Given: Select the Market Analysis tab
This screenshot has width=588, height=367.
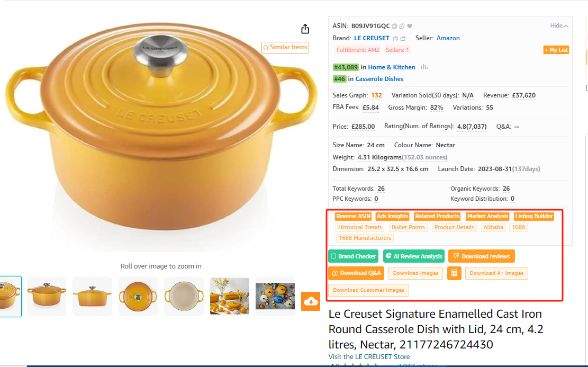Looking at the screenshot, I should tap(487, 216).
